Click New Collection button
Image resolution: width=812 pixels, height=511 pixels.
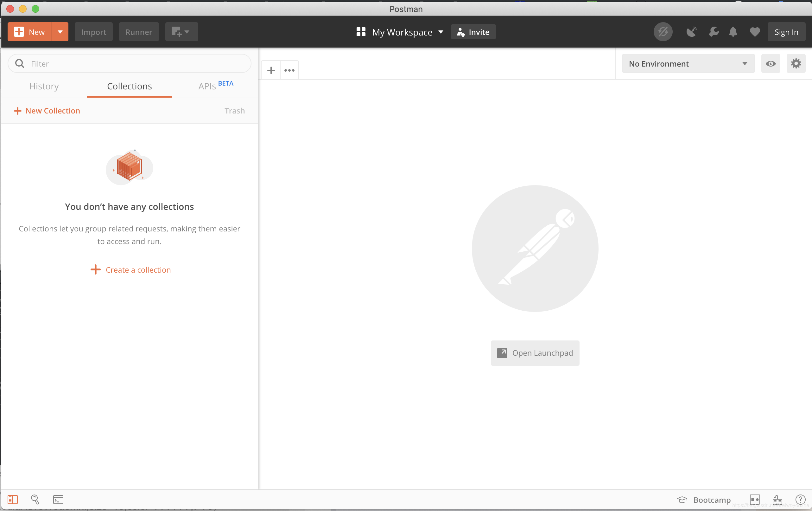tap(47, 110)
